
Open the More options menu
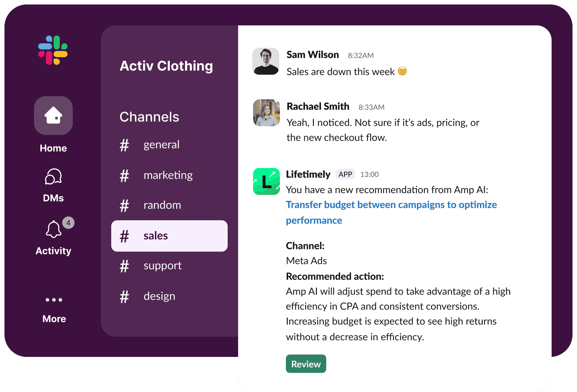pyautogui.click(x=53, y=300)
